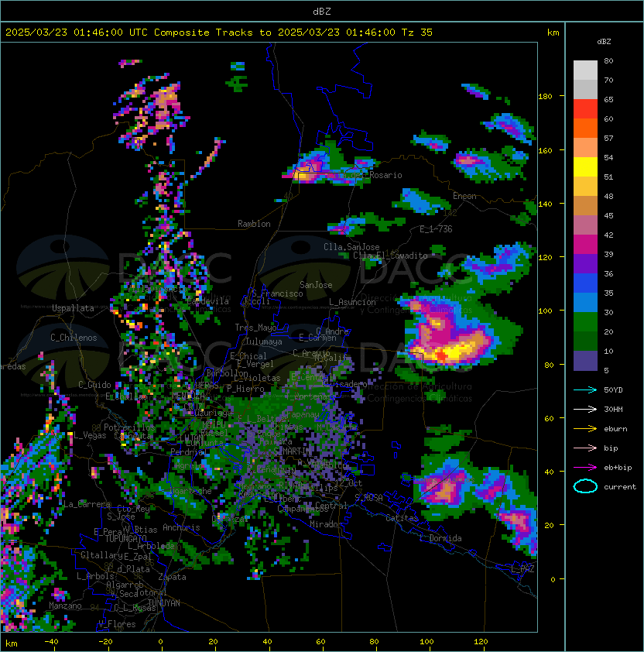The width and height of the screenshot is (644, 652).
Task: Click the 'TUNUYAN' map label
Action: pos(164,603)
